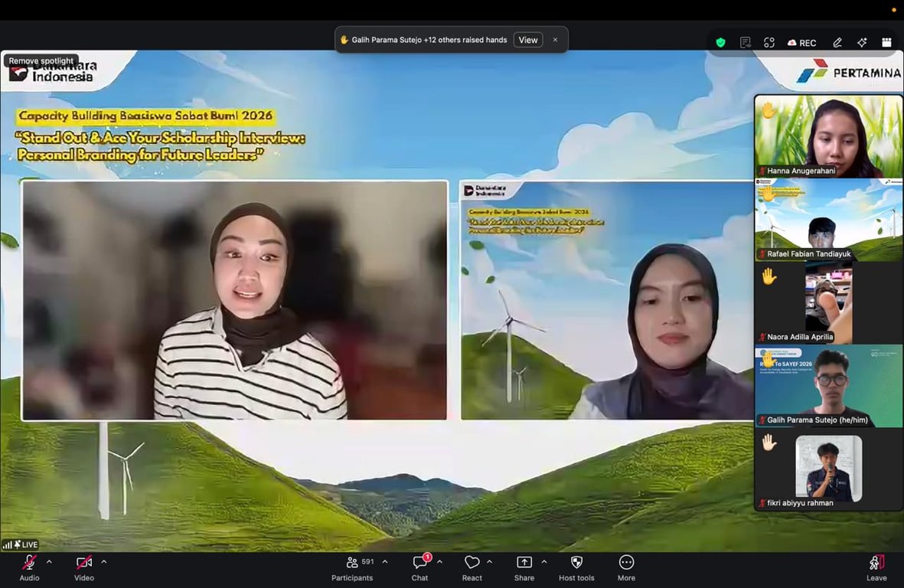The width and height of the screenshot is (904, 588).
Task: Click muted mic icon beside Hanna Anugerahani
Action: click(x=762, y=171)
